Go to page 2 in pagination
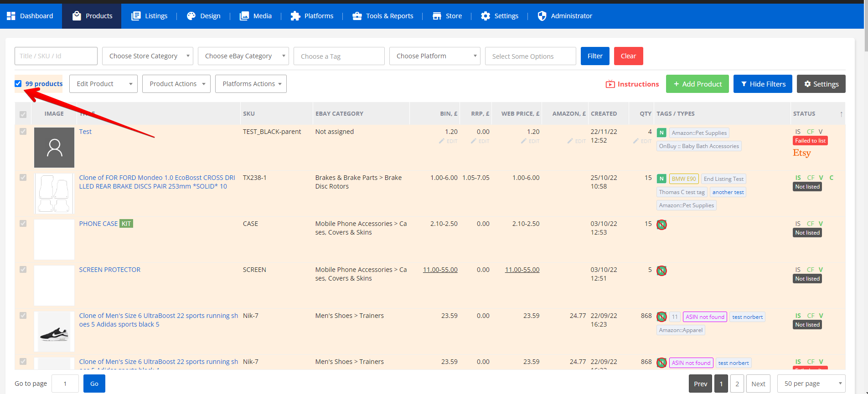The image size is (868, 394). 737,384
